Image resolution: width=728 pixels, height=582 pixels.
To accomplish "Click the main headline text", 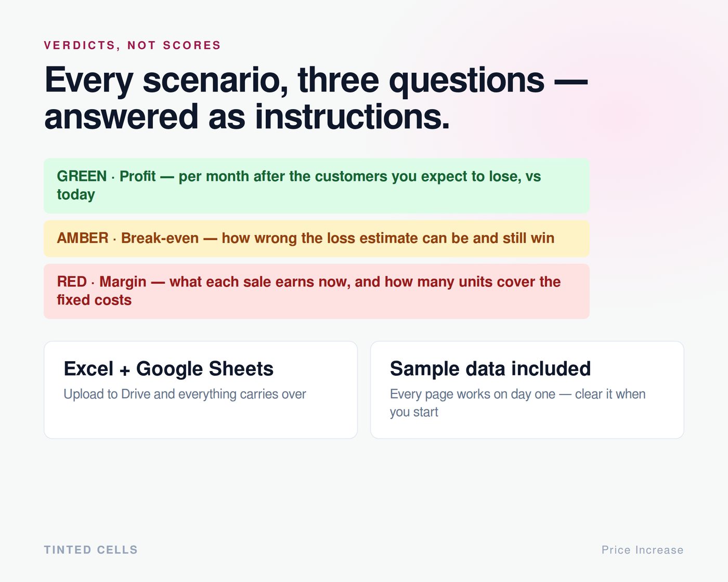I will tap(316, 98).
